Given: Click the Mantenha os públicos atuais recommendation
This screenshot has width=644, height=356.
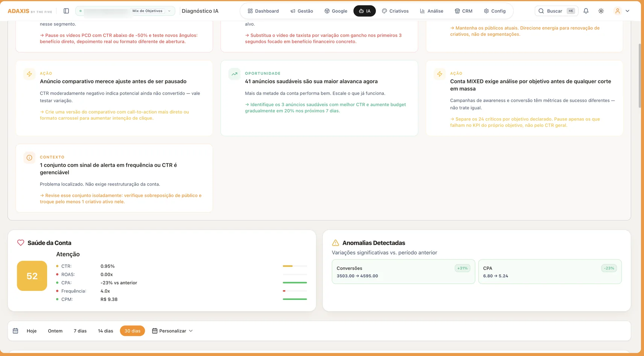Looking at the screenshot, I should pyautogui.click(x=525, y=31).
